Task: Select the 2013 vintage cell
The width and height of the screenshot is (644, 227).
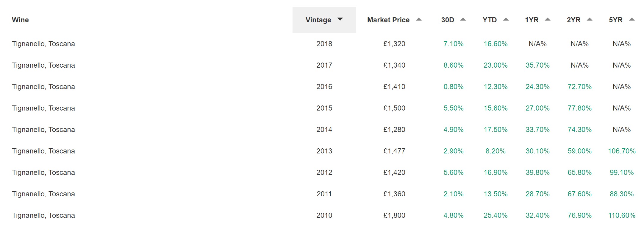Action: 324,151
